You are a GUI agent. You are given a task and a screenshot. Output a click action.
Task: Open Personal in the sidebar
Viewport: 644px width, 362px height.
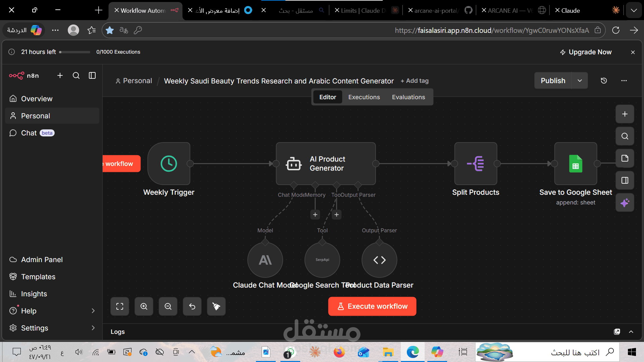(x=52, y=116)
